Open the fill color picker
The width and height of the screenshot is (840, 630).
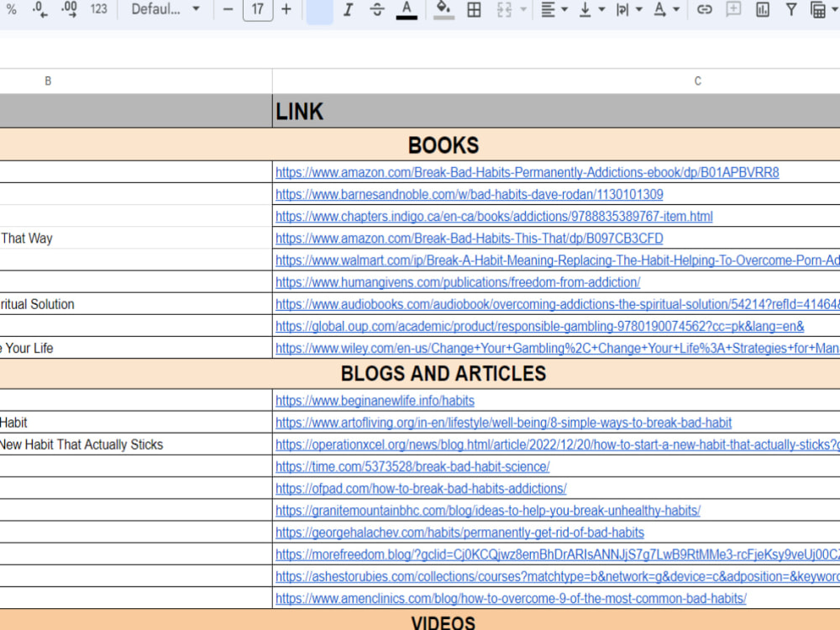[444, 10]
